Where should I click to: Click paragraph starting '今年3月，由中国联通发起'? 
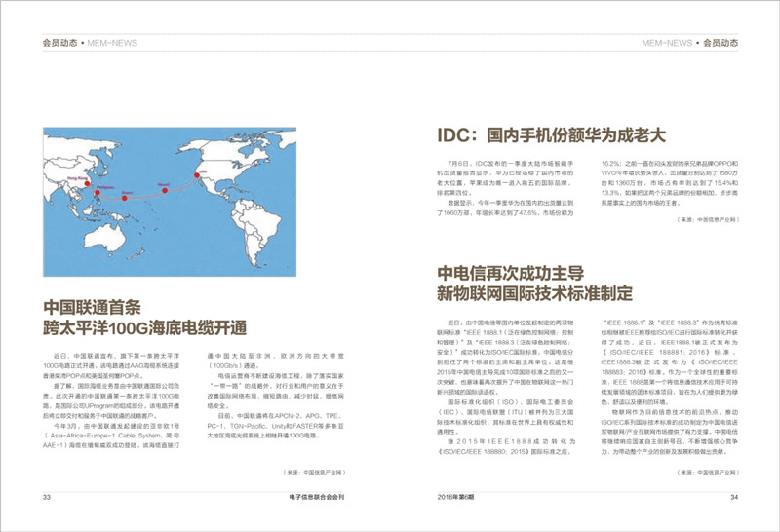111,436
